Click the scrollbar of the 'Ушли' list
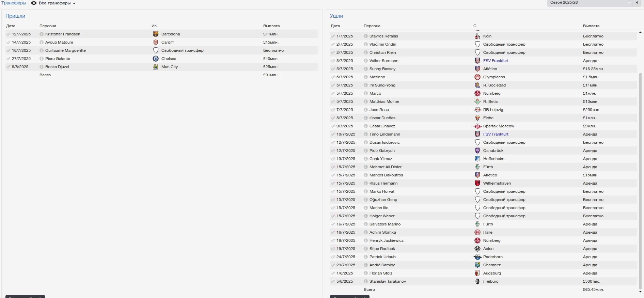Screen dimensions: 644x298 640,170
